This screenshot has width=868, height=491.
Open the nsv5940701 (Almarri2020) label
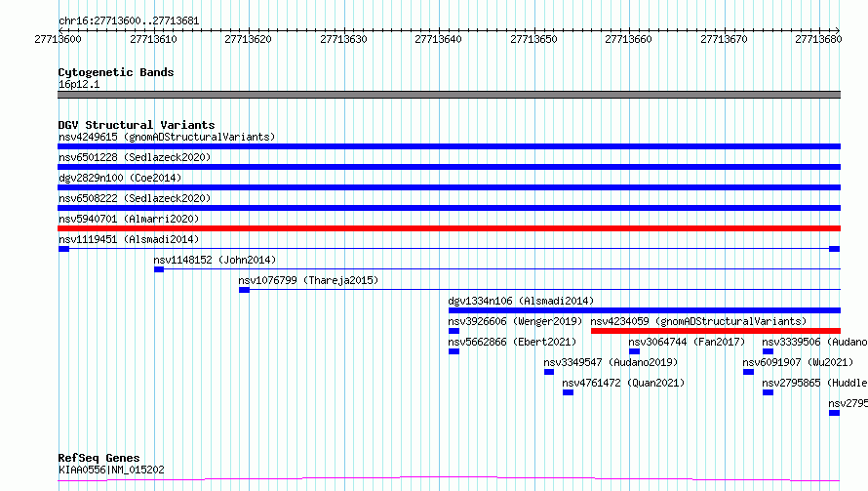tap(129, 219)
